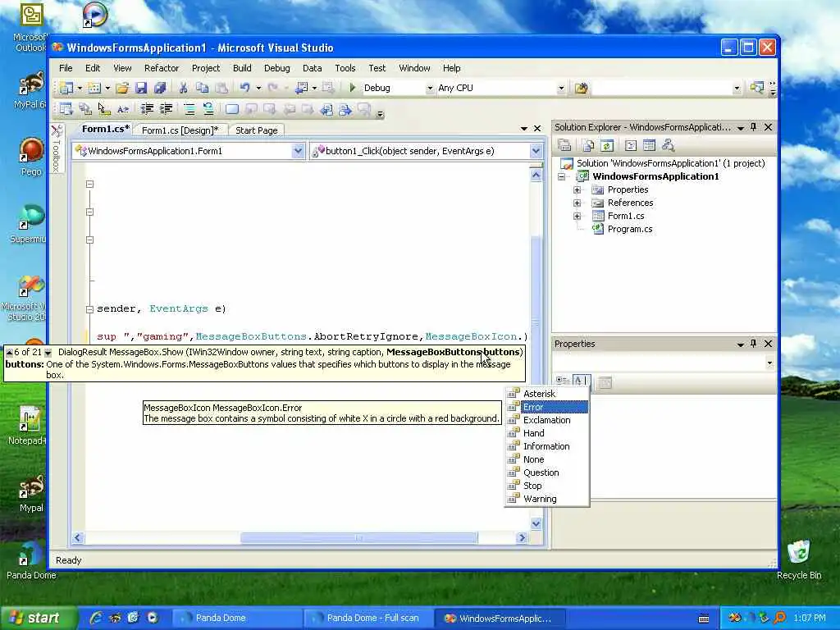Click View Designer in Solution Explorer toolbar
The height and width of the screenshot is (630, 840).
(649, 145)
